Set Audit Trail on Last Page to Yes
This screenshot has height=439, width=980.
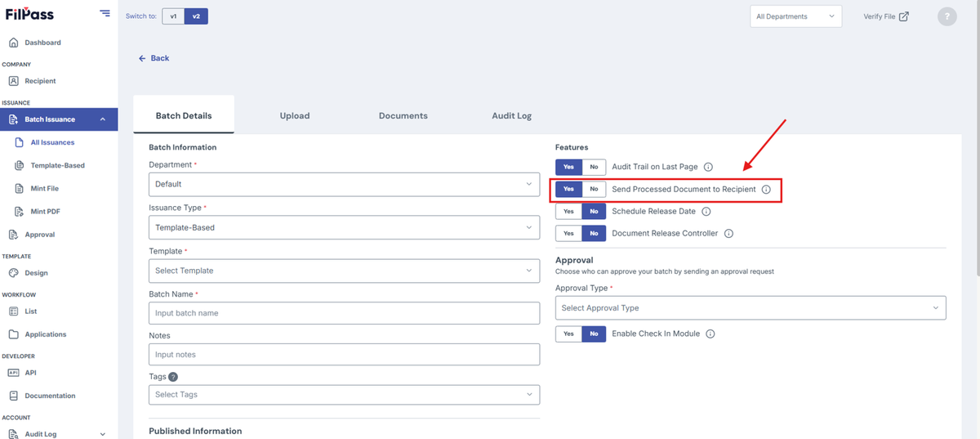tap(568, 167)
